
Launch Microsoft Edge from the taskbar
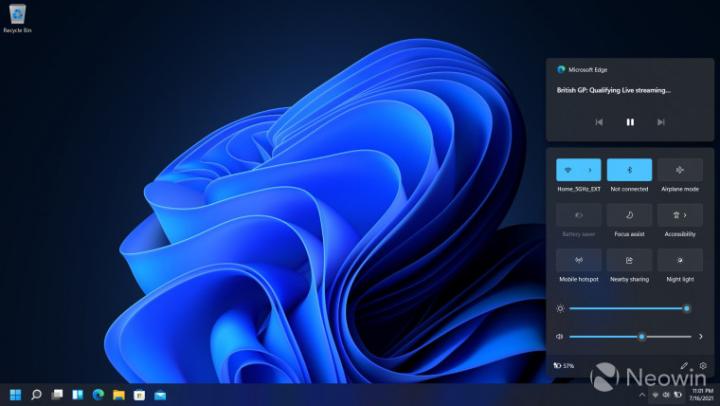coord(98,395)
